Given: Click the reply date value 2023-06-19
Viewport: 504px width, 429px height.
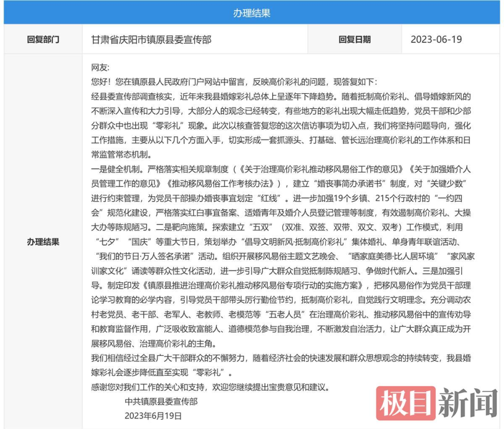Looking at the screenshot, I should [436, 39].
